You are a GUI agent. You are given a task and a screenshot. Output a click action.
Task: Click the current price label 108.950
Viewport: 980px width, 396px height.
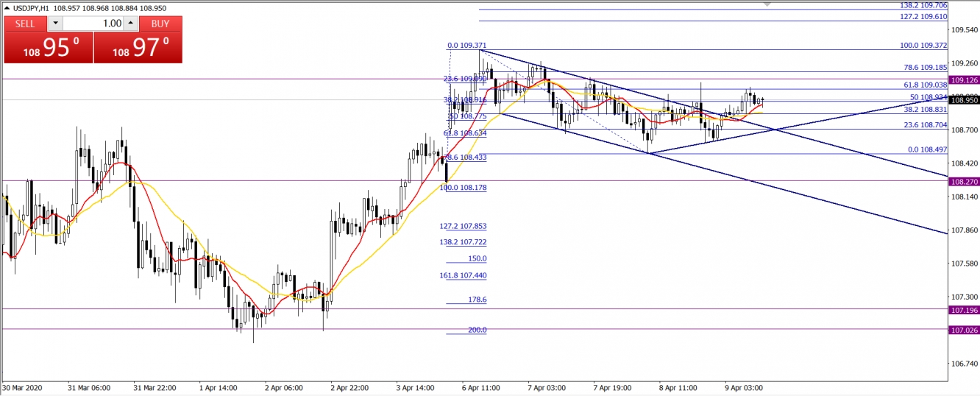point(964,100)
